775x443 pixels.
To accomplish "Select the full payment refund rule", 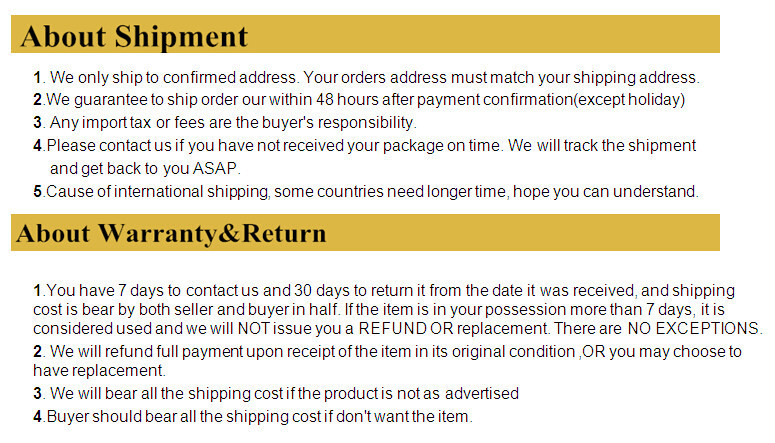I will pos(387,352).
